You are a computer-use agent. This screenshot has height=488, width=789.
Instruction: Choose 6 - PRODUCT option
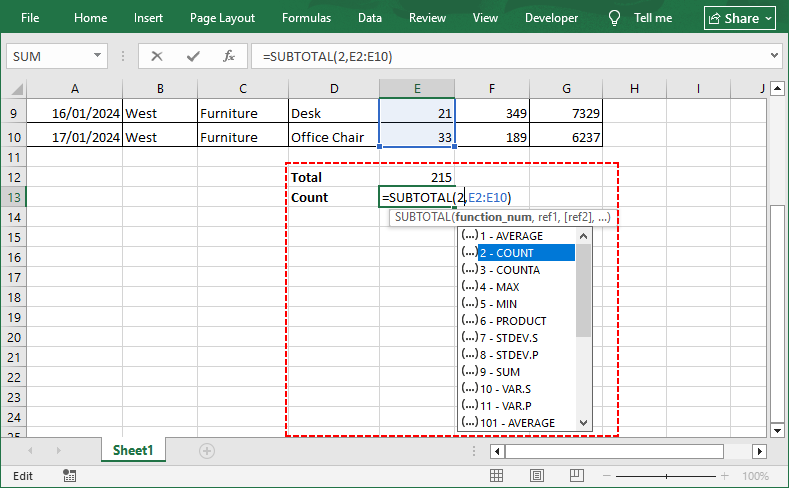click(517, 321)
